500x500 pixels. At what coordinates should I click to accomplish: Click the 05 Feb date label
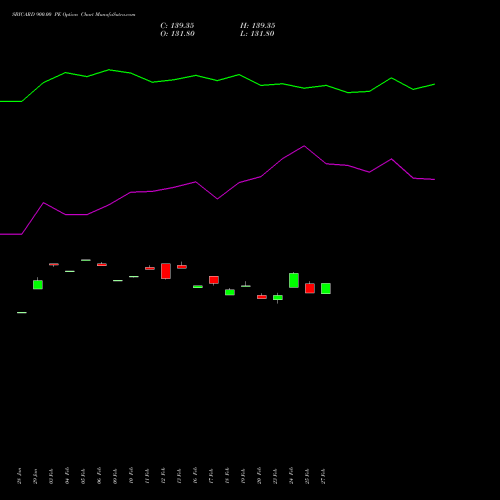[83, 476]
